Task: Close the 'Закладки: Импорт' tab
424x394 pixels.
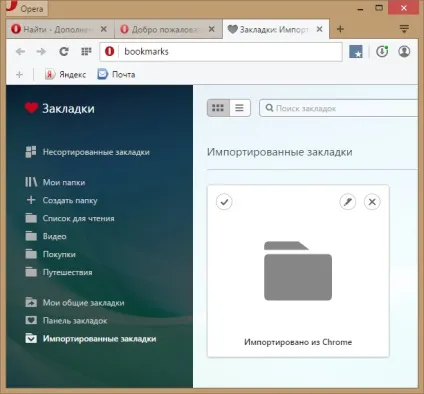Action: 319,29
